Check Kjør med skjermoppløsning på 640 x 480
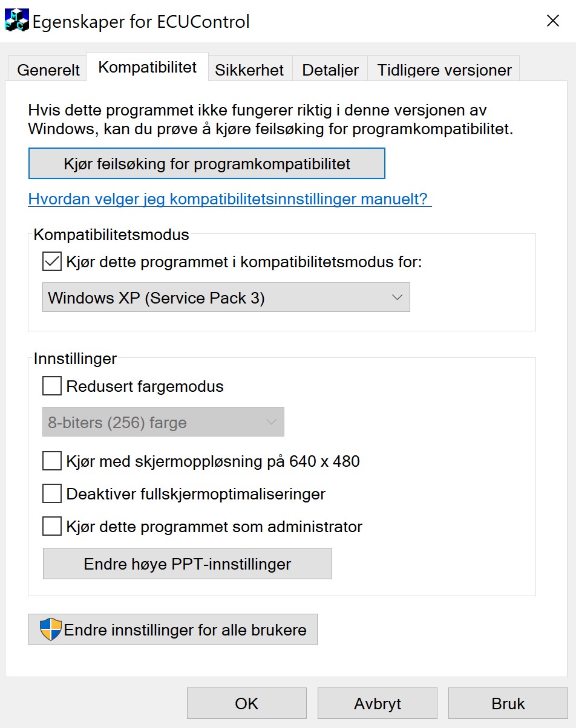The width and height of the screenshot is (576, 728). pyautogui.click(x=51, y=461)
